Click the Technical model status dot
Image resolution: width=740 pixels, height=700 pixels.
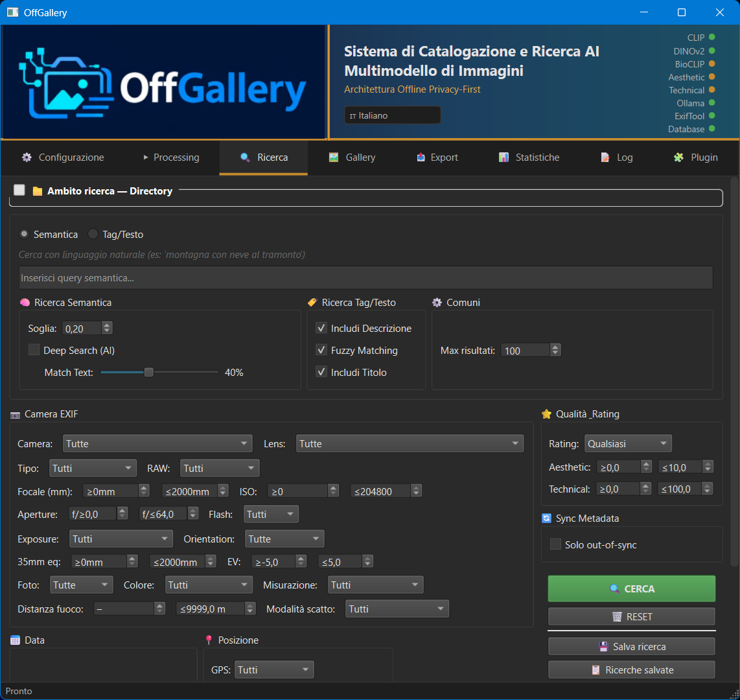tap(711, 89)
